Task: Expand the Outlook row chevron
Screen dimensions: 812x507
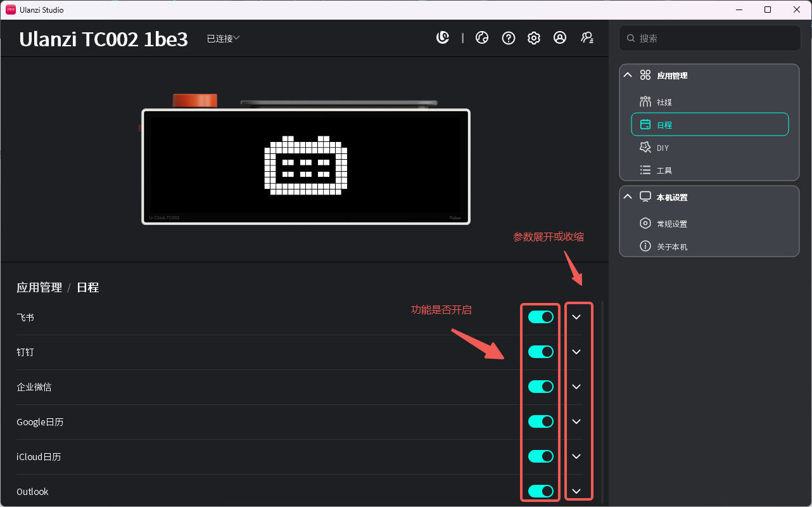Action: pos(576,491)
